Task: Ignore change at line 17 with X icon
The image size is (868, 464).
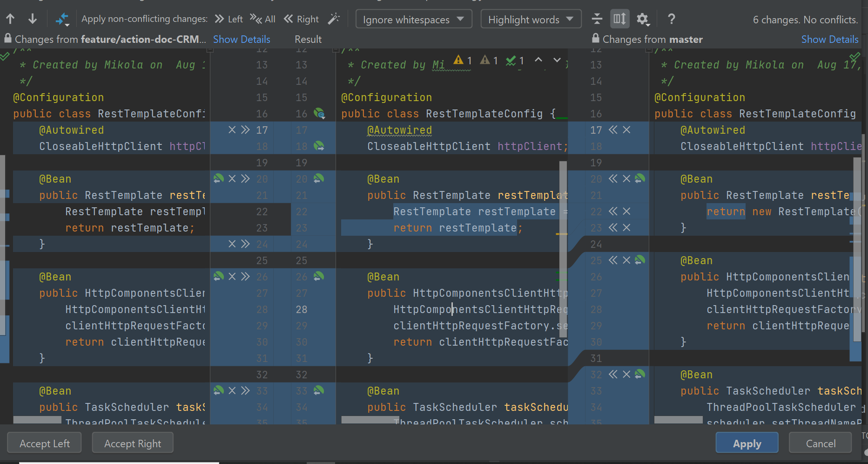Action: click(x=232, y=130)
